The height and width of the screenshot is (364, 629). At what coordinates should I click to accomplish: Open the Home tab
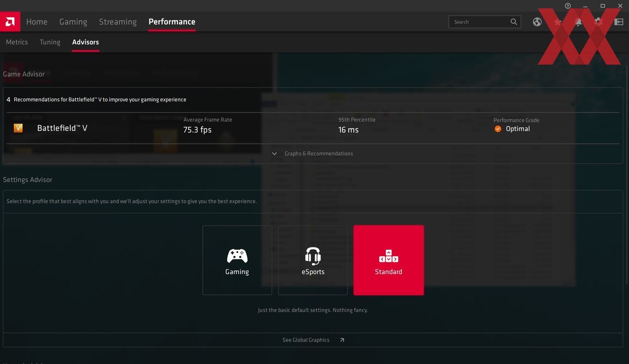click(x=37, y=22)
